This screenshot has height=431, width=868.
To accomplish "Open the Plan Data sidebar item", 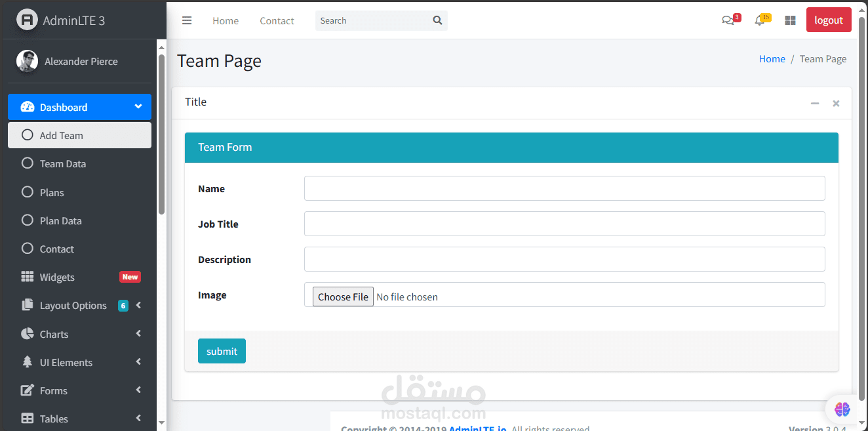I will click(79, 220).
